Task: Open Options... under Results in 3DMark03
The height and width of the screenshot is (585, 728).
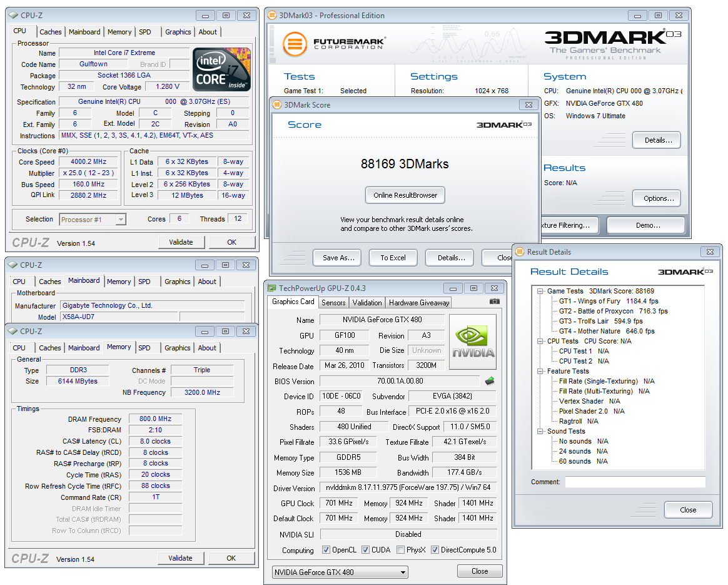Action: (657, 198)
